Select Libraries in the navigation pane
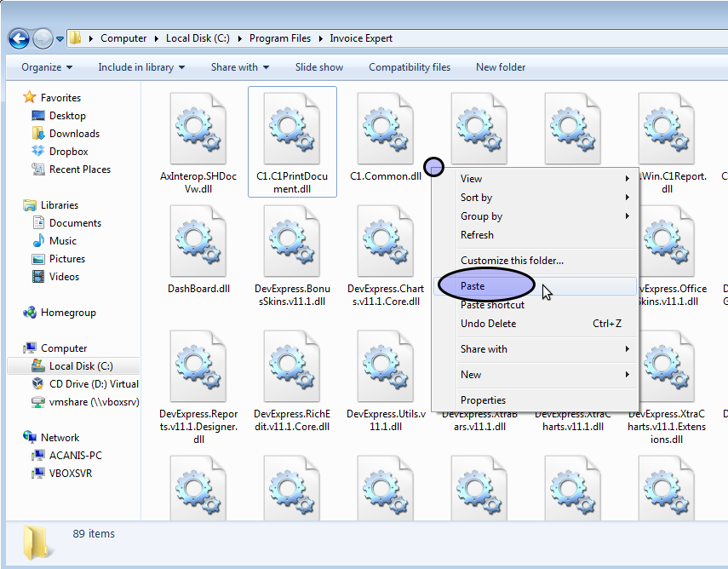 pyautogui.click(x=60, y=205)
